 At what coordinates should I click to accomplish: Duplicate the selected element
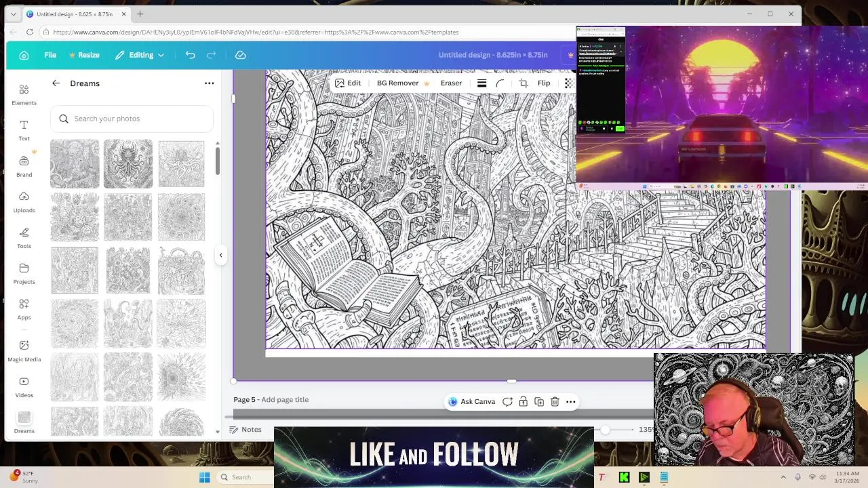point(539,402)
